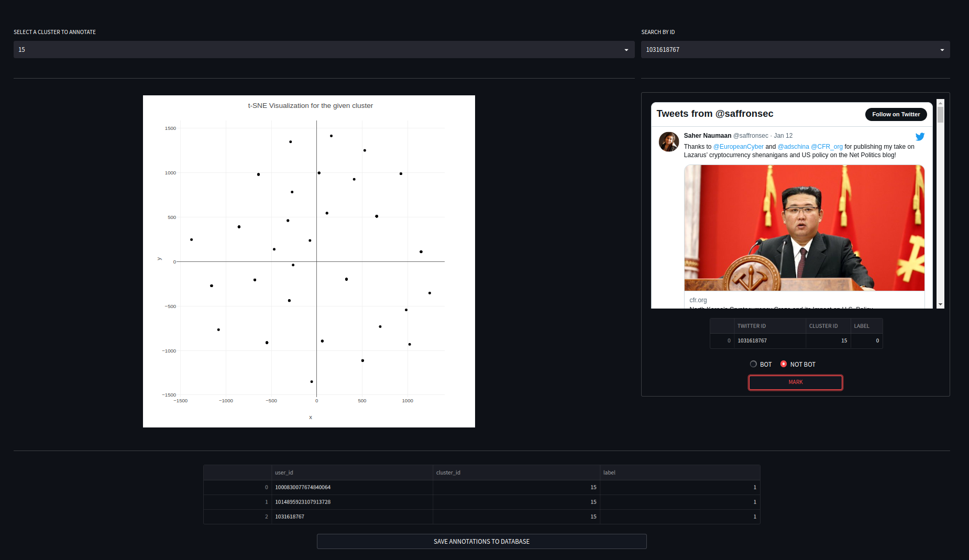This screenshot has width=969, height=560.
Task: Click the cfr.org link caption
Action: tap(698, 300)
